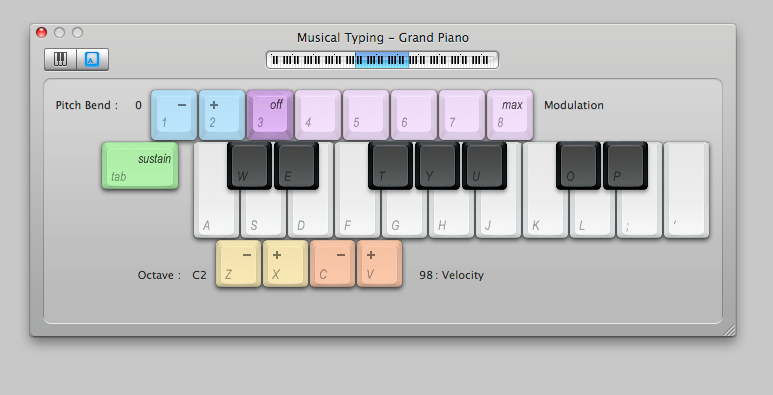The image size is (773, 395).
Task: Set modulation level with the 4 key
Action: pos(318,115)
